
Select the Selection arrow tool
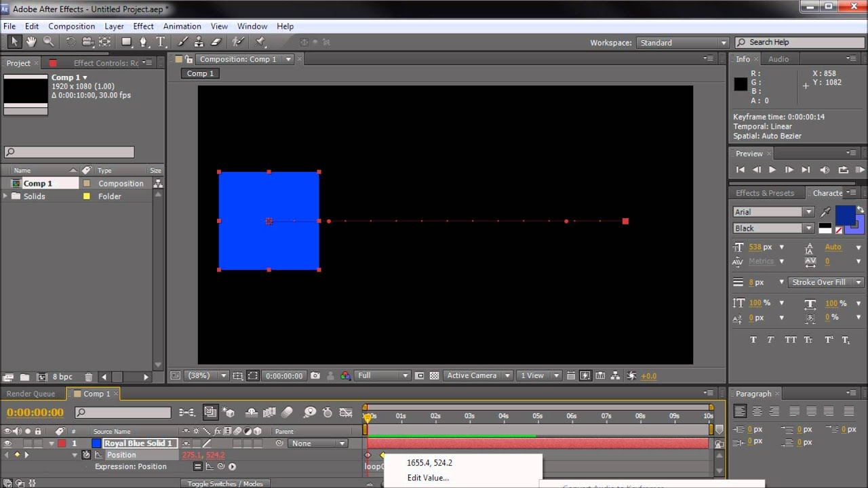(14, 42)
